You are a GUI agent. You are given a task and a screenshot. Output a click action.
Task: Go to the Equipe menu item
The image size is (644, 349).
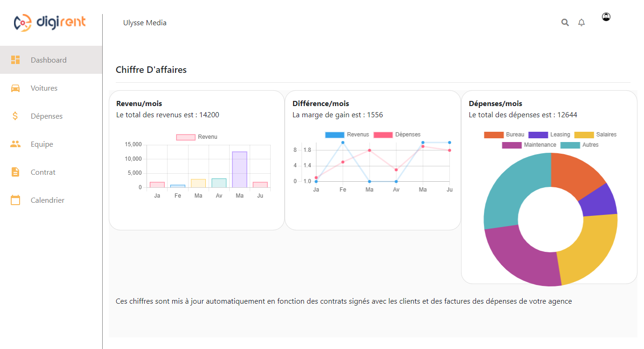pos(42,144)
